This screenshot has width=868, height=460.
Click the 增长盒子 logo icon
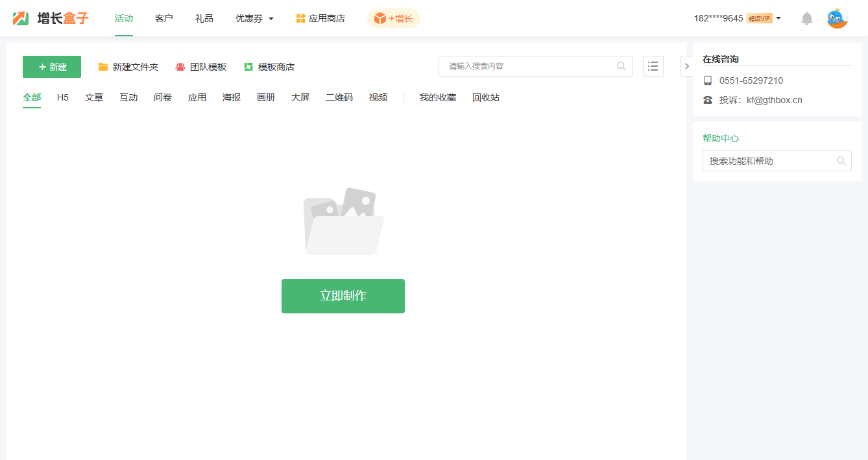click(21, 18)
